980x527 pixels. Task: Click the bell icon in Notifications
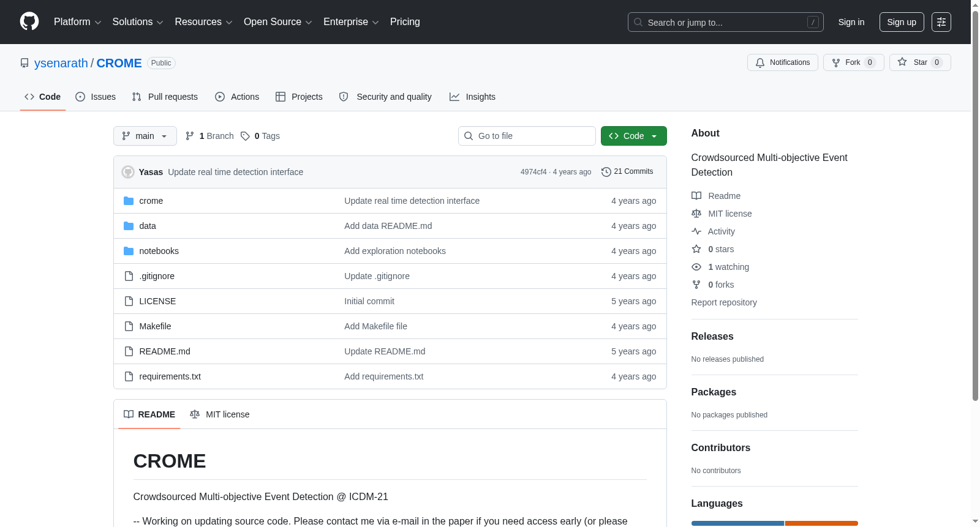pos(760,62)
